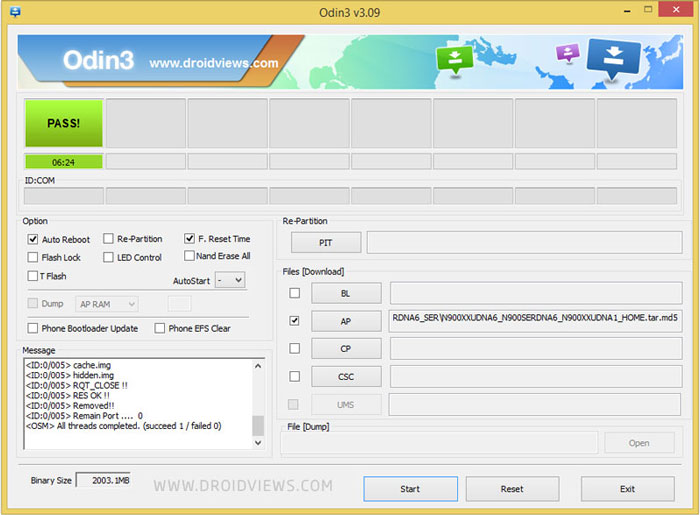The image size is (700, 515).
Task: Click the Odin3 app icon in title bar
Action: (15, 12)
